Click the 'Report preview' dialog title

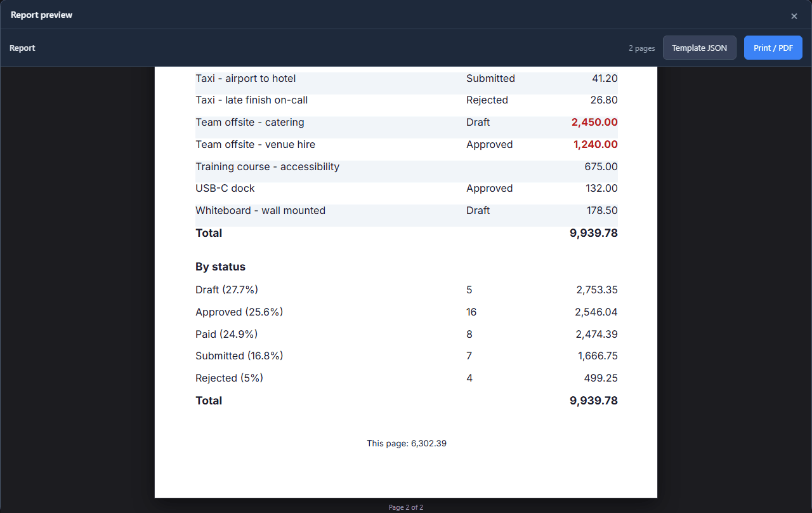(41, 15)
